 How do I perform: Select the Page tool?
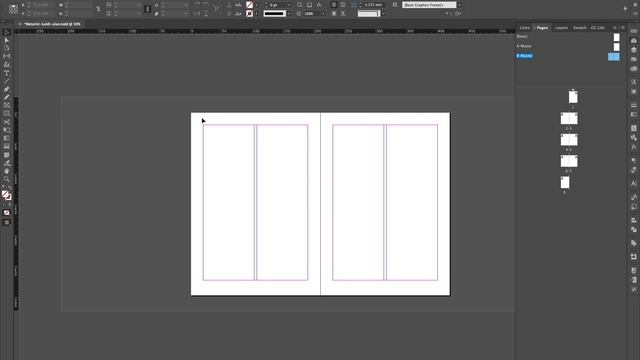(x=7, y=48)
